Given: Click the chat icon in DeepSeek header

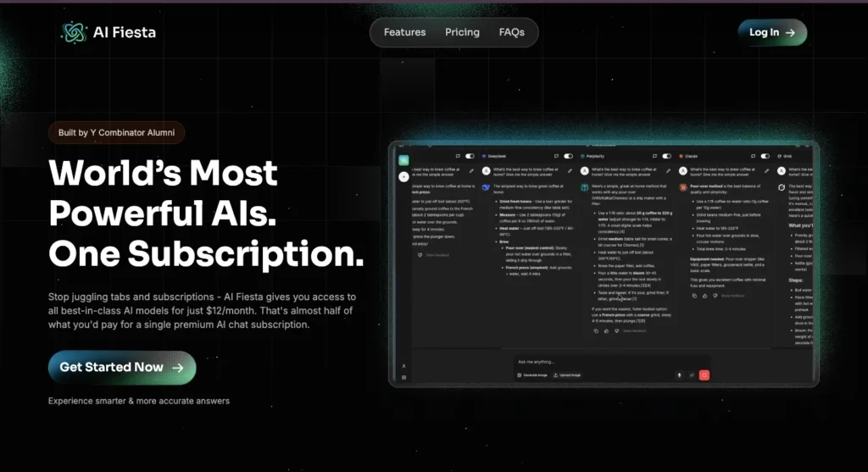Looking at the screenshot, I should coord(556,156).
